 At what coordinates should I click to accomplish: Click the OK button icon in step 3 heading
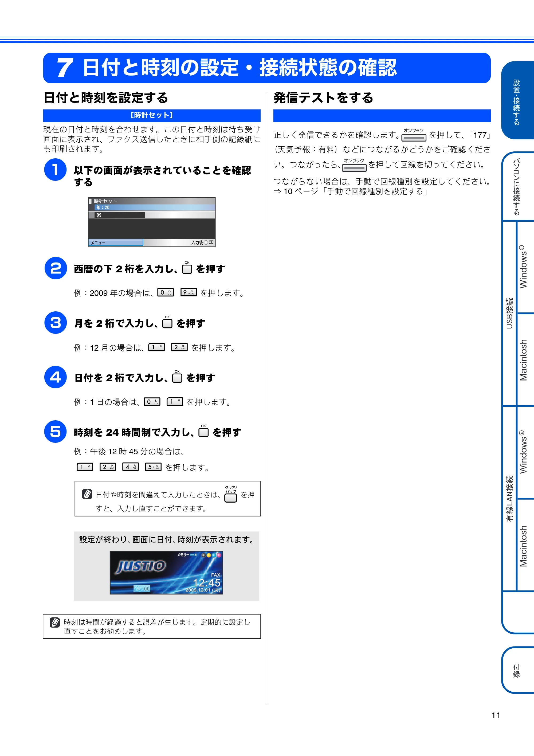pos(167,322)
